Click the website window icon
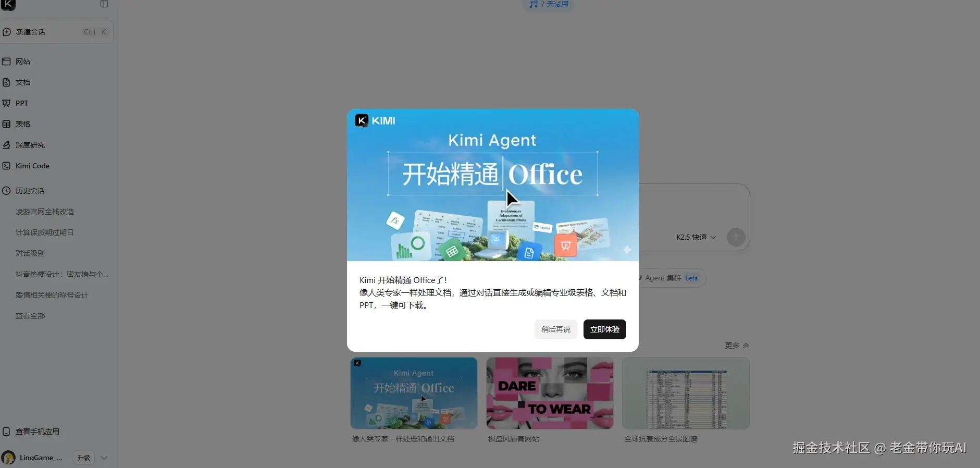Viewport: 980px width, 468px height. [x=6, y=61]
